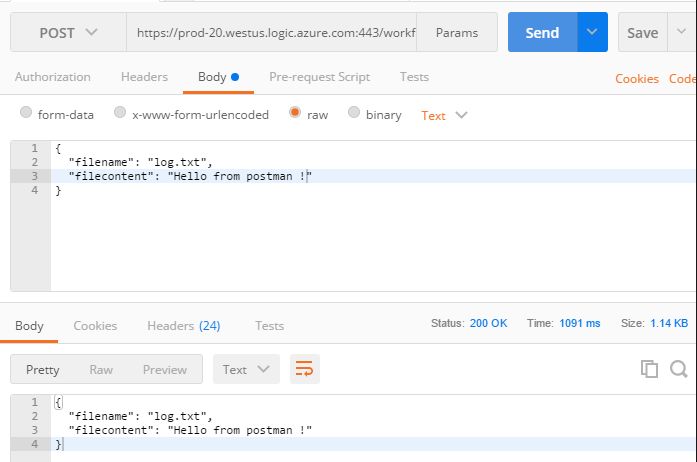Toggle the orange wrap lines icon
This screenshot has height=462, width=697.
click(x=305, y=369)
